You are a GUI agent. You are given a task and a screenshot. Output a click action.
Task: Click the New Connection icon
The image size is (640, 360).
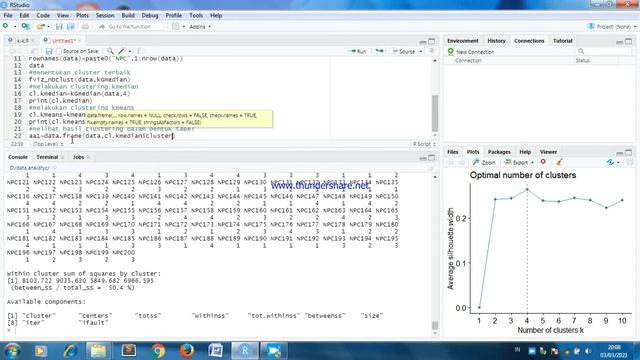451,51
